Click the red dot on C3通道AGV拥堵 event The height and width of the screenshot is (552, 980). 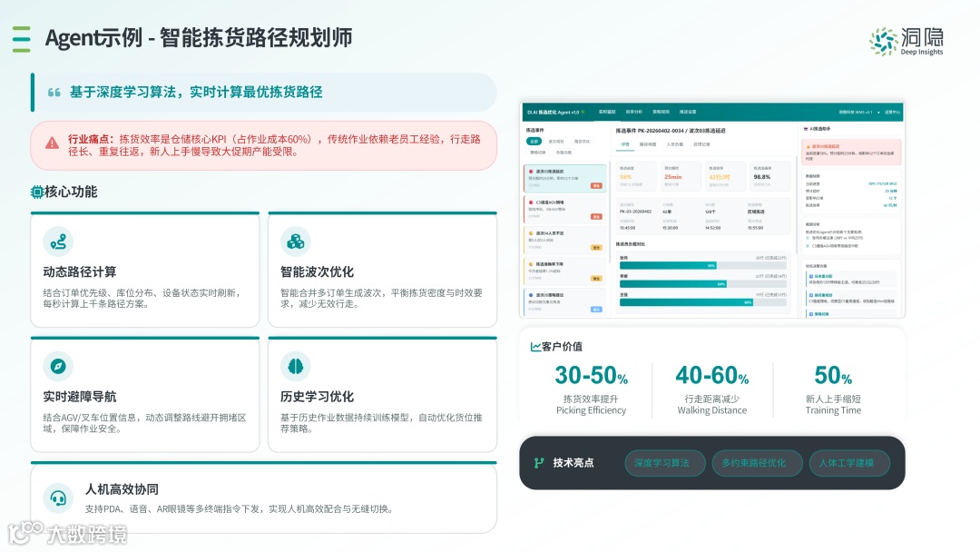531,202
